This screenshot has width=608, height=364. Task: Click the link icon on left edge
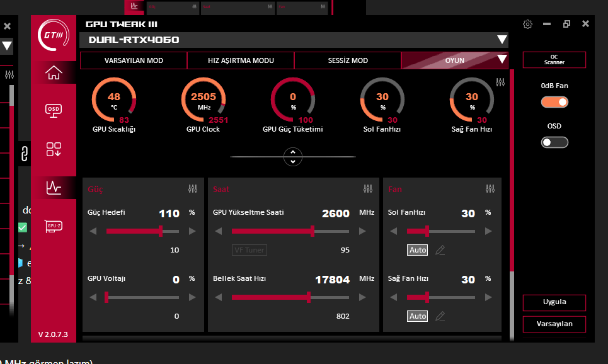(24, 154)
